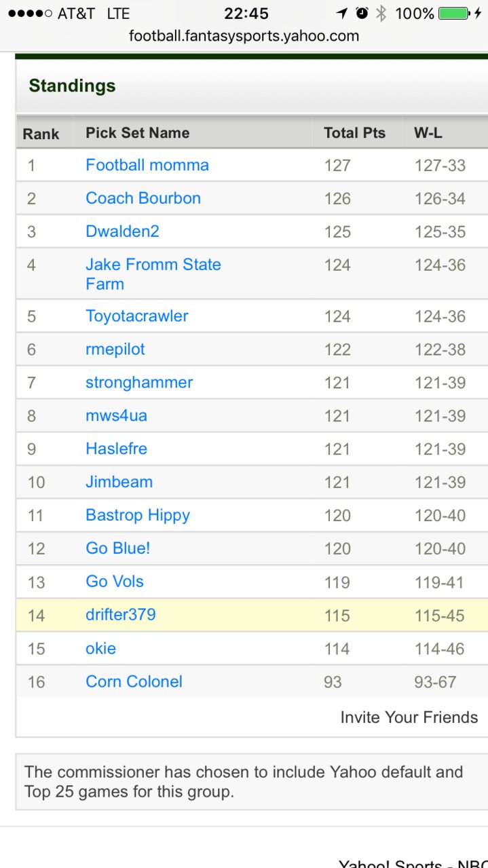Tap the Invite Your Friends link
488x868 pixels.
coord(409,717)
